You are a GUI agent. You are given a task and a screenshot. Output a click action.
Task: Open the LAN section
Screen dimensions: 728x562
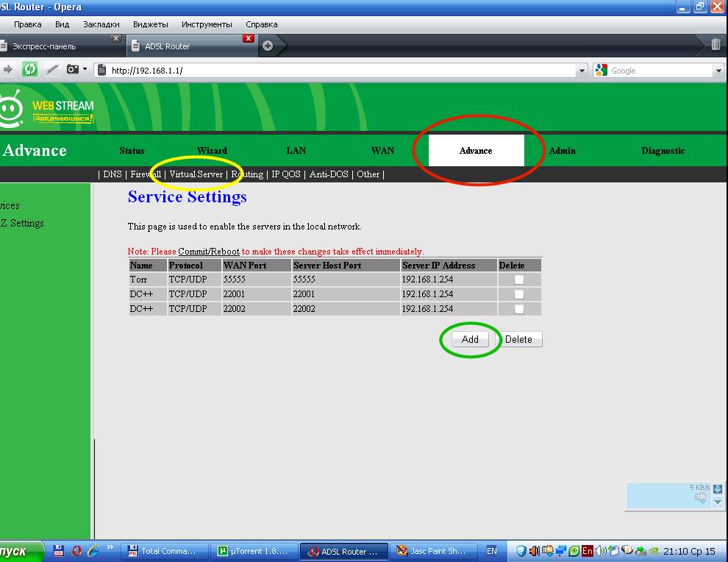coord(296,151)
